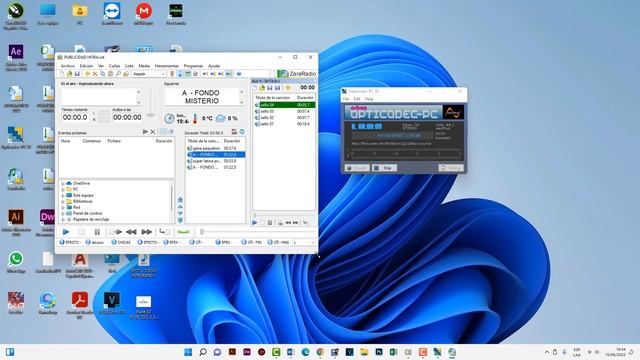The image size is (640, 360).
Task: Rewind the main player track
Action: [131, 232]
